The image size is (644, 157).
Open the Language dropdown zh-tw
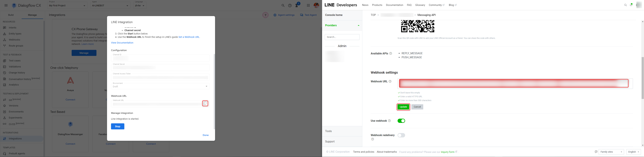[140, 5]
